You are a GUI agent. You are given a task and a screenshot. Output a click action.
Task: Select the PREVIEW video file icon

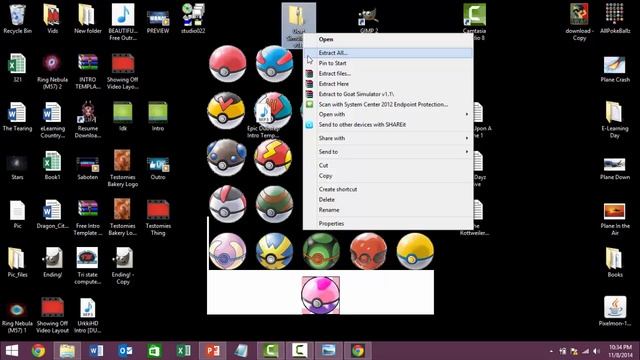click(x=158, y=19)
